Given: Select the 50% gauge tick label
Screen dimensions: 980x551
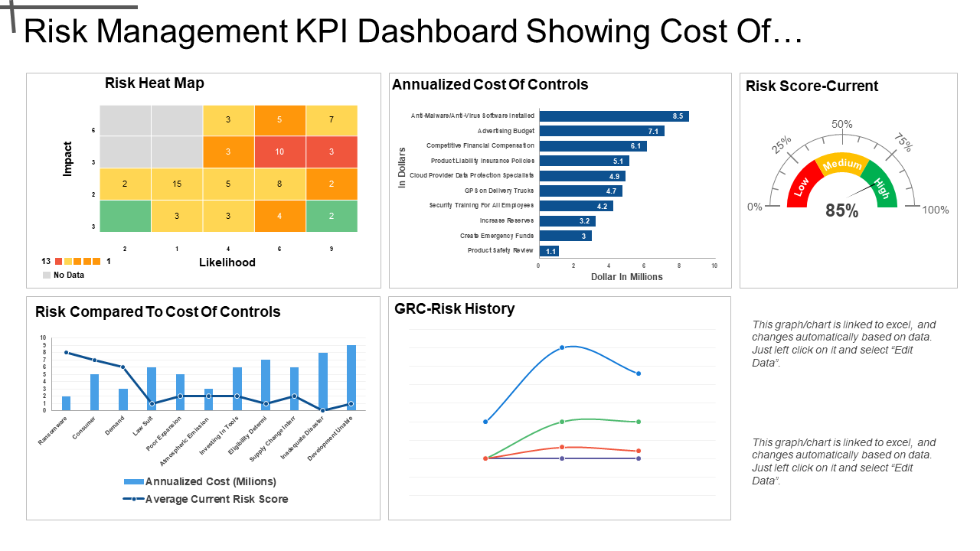Looking at the screenshot, I should 842,124.
